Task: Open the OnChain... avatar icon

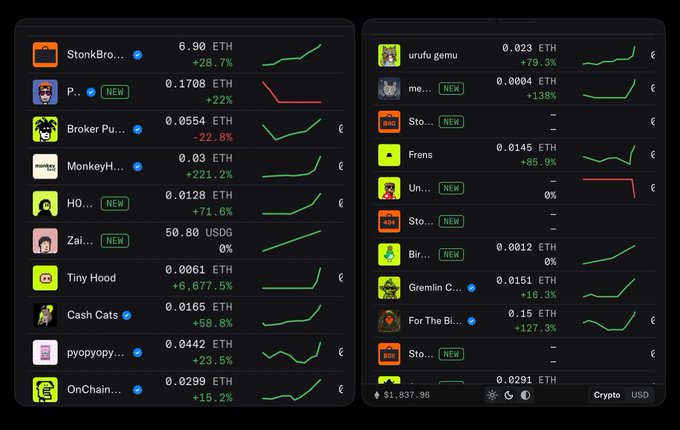Action: pos(45,390)
